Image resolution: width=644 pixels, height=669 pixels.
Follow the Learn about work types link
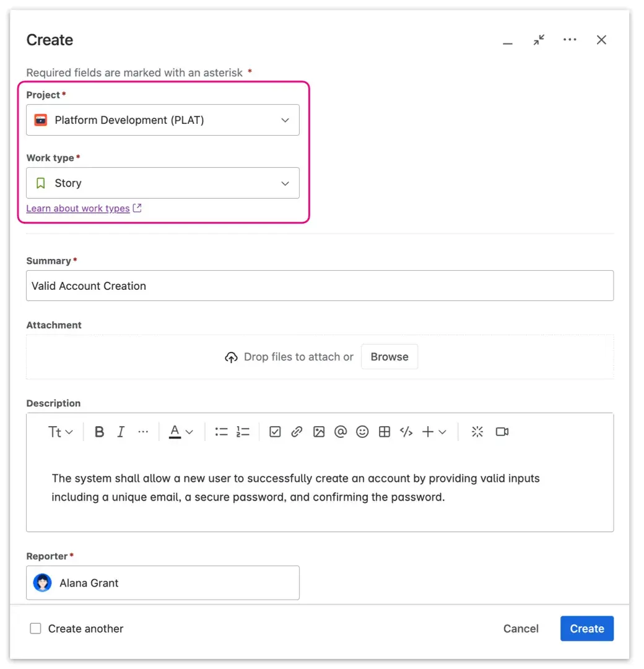[78, 208]
